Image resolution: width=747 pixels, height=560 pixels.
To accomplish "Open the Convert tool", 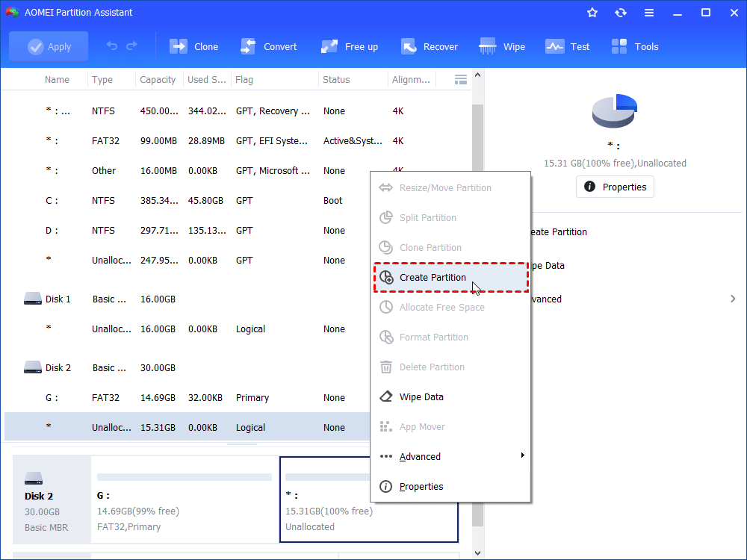I will click(x=268, y=46).
